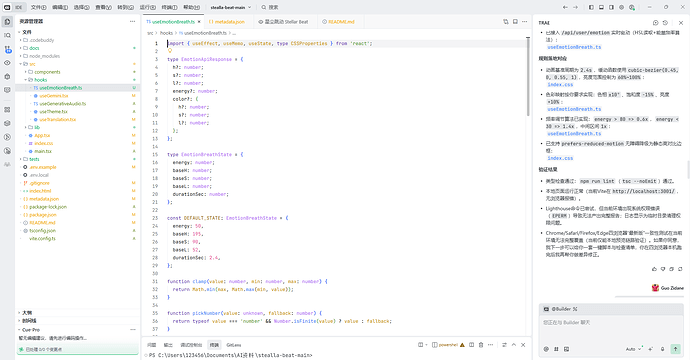This screenshot has width=690, height=360.
Task: Select the powershell terminal entry
Action: (448, 345)
